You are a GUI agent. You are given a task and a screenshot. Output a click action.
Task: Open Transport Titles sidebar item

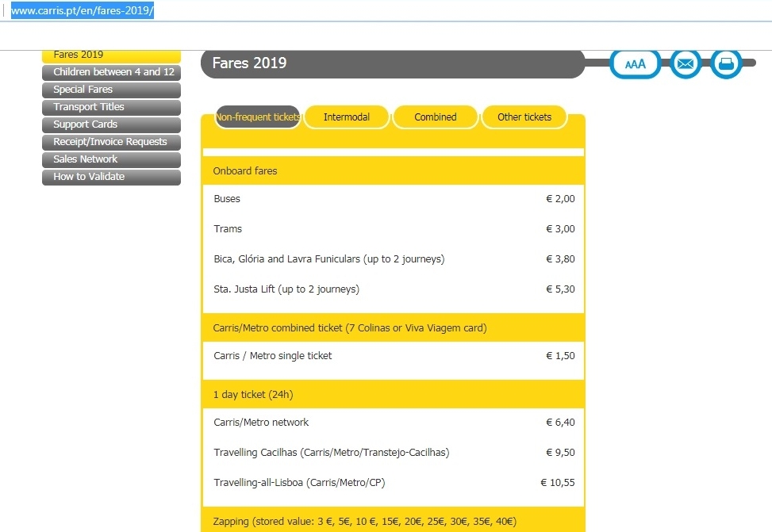click(x=111, y=107)
